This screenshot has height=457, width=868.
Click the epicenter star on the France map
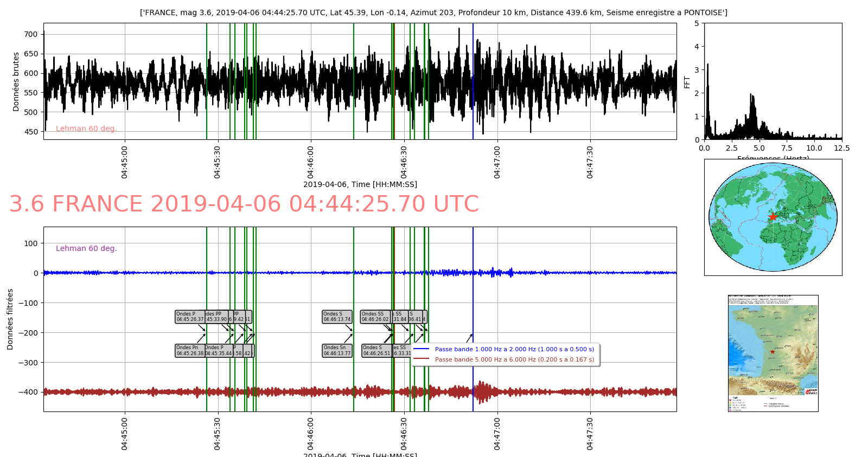[x=773, y=352]
